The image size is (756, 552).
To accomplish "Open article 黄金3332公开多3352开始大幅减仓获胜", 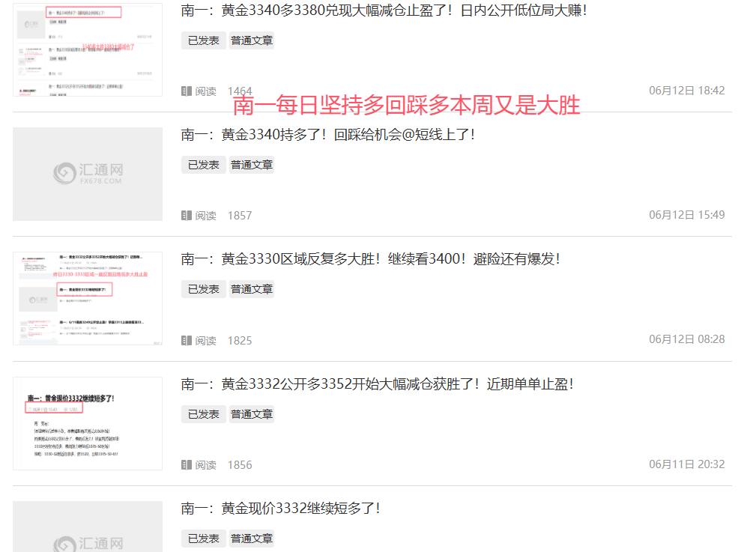I will point(377,383).
